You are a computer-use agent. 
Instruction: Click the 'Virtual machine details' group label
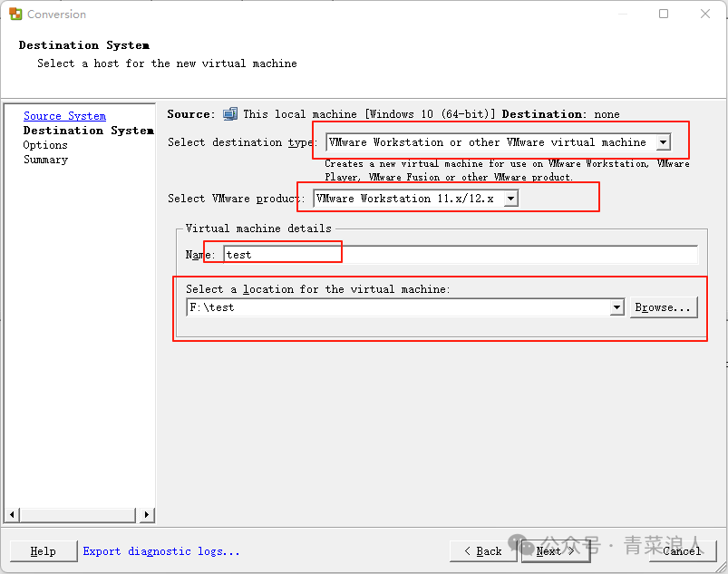[x=258, y=229]
